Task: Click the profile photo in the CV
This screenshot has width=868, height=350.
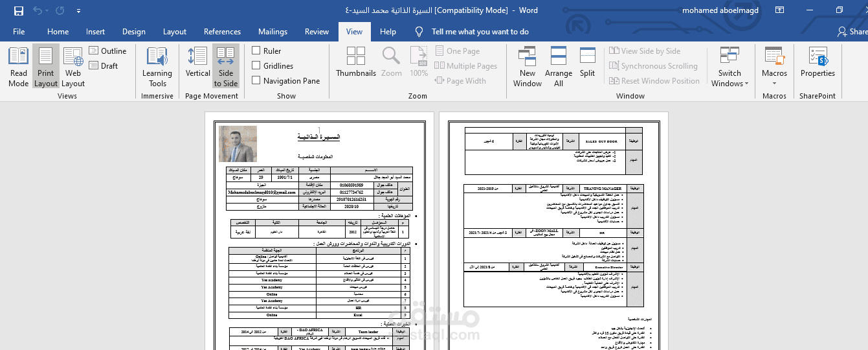Action: [238, 144]
